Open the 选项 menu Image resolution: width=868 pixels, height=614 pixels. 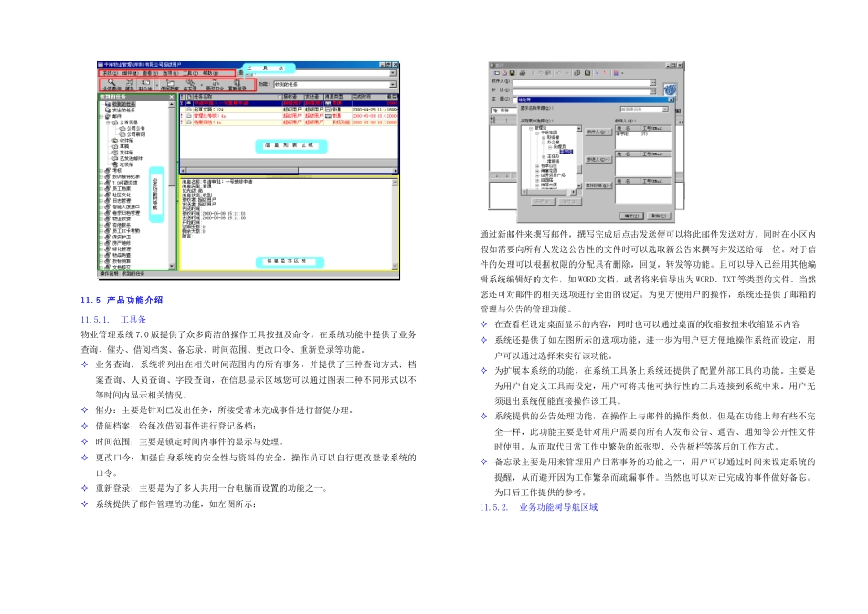170,73
